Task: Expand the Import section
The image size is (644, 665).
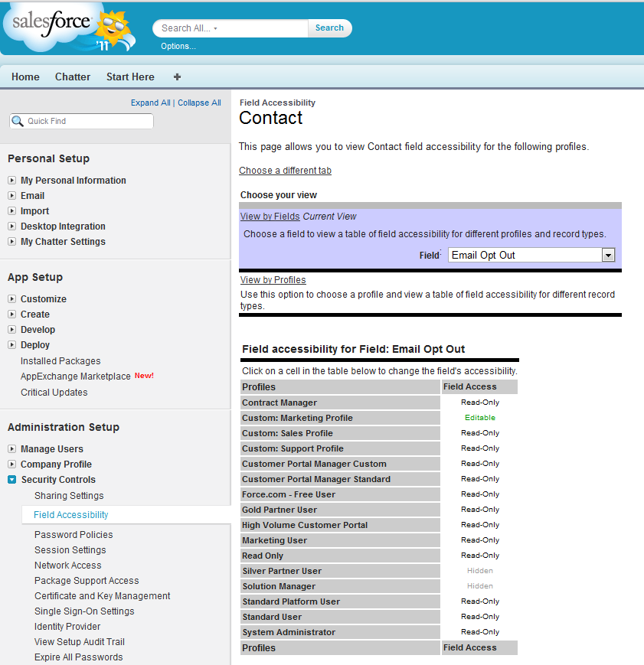Action: pyautogui.click(x=12, y=210)
